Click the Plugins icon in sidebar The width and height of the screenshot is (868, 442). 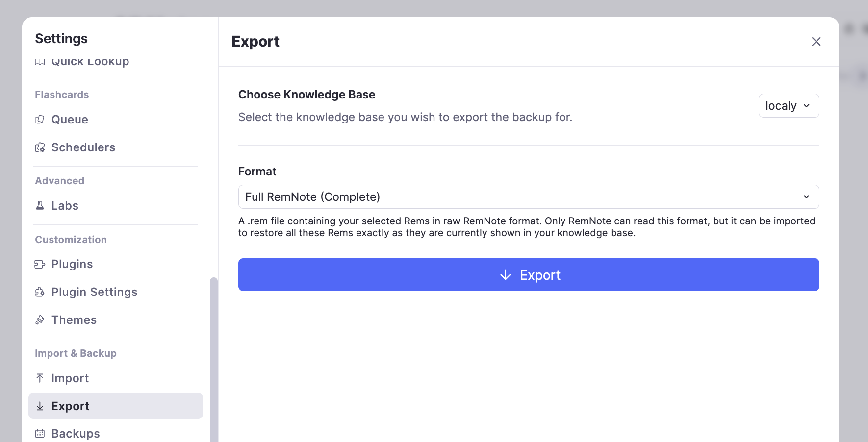40,265
